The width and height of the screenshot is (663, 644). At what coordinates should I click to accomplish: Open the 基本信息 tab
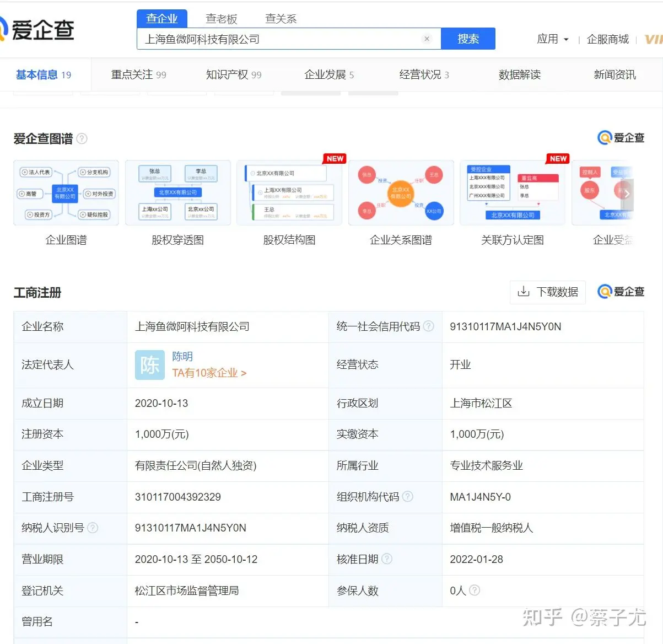44,74
